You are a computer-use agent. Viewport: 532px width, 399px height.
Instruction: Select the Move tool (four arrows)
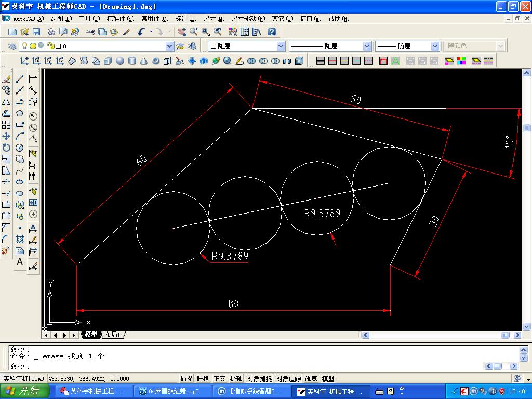tap(6, 136)
